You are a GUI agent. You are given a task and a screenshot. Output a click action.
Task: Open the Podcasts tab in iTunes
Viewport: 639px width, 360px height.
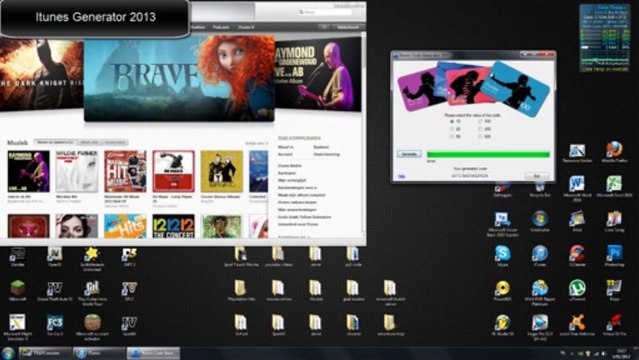[221, 27]
